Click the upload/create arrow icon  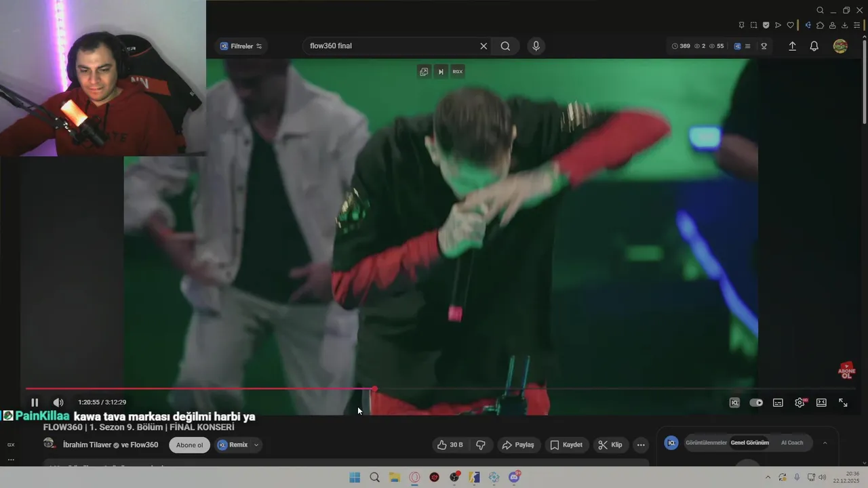[x=792, y=46]
